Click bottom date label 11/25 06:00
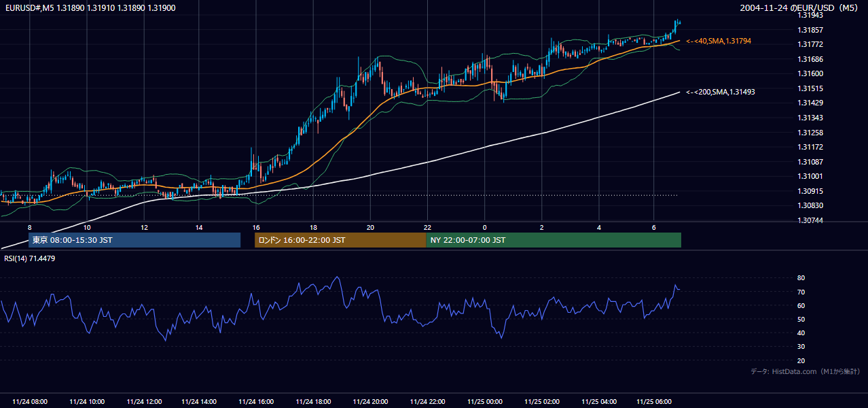Screen dimensions: 868x408 [x=653, y=402]
